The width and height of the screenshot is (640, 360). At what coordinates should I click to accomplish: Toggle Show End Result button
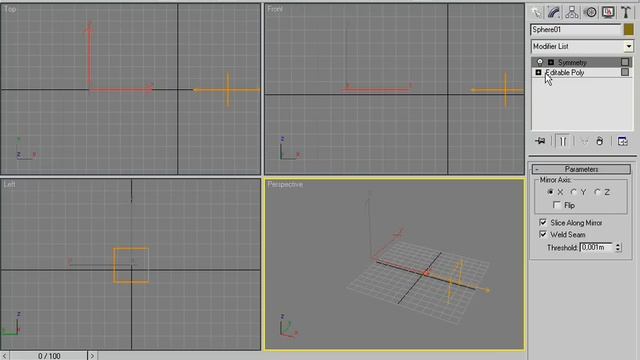click(562, 141)
